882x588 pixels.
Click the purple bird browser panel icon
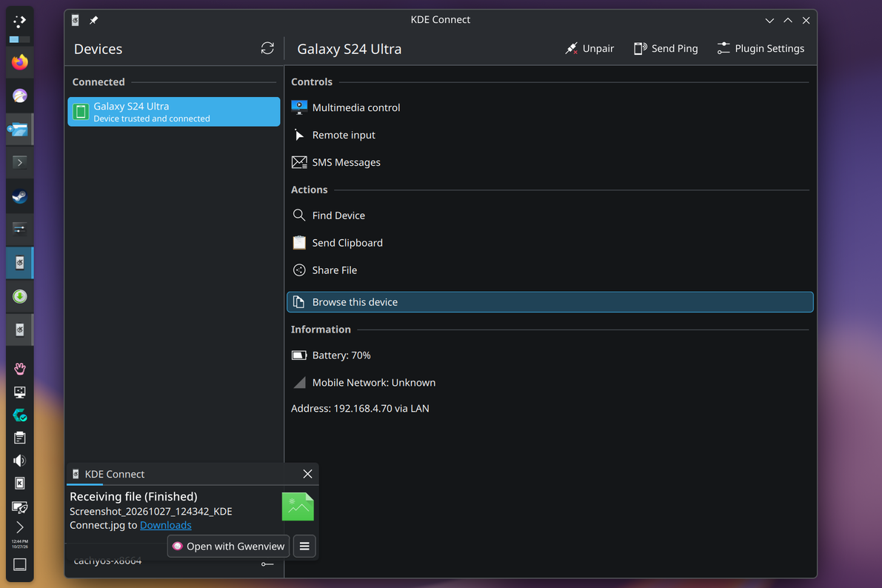tap(20, 96)
